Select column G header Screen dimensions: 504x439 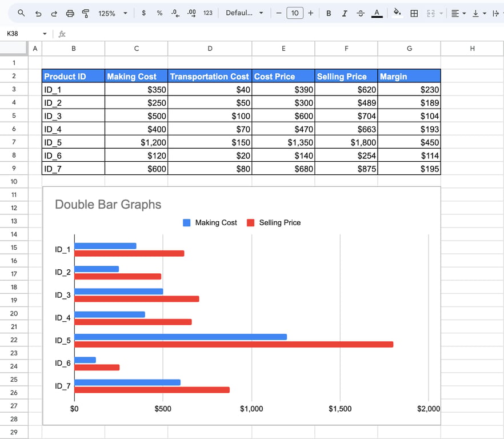coord(409,48)
